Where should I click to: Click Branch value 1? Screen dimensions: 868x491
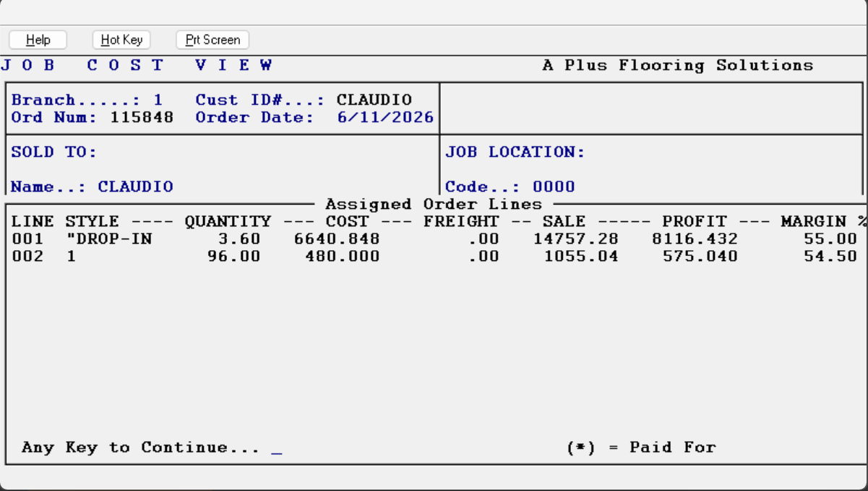(x=158, y=101)
